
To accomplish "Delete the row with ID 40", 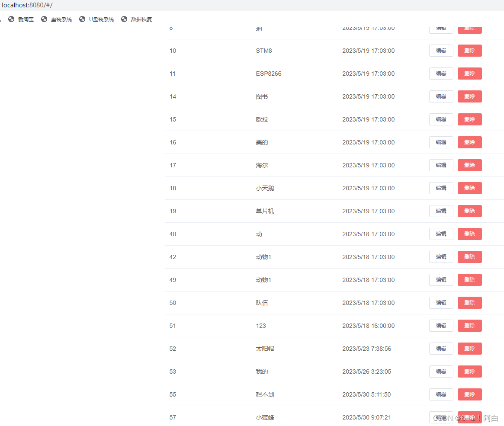I will click(470, 234).
